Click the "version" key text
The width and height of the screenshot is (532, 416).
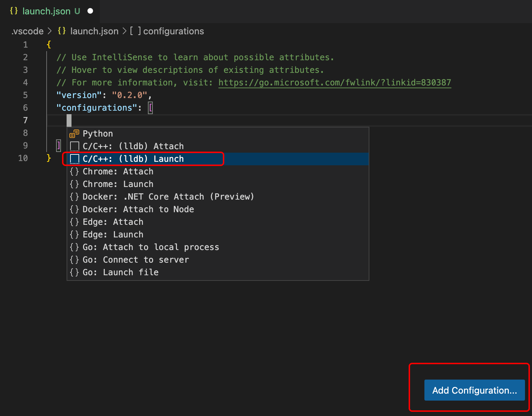tap(79, 95)
